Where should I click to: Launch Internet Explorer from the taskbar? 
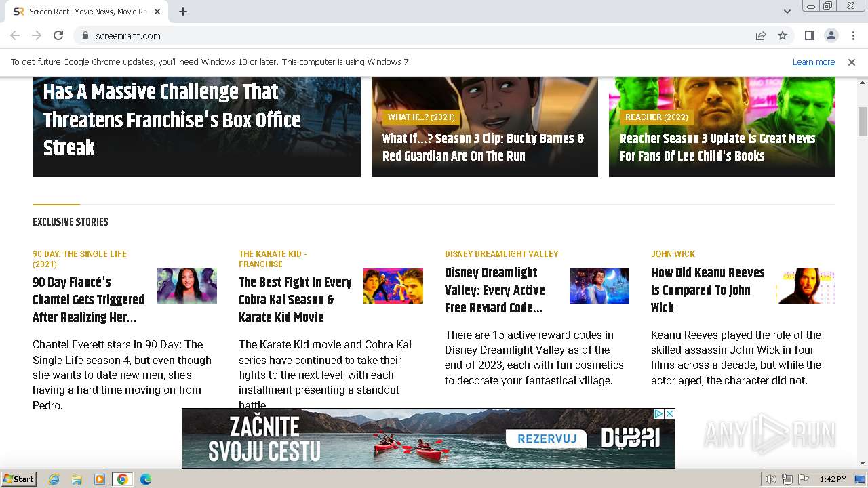54,479
